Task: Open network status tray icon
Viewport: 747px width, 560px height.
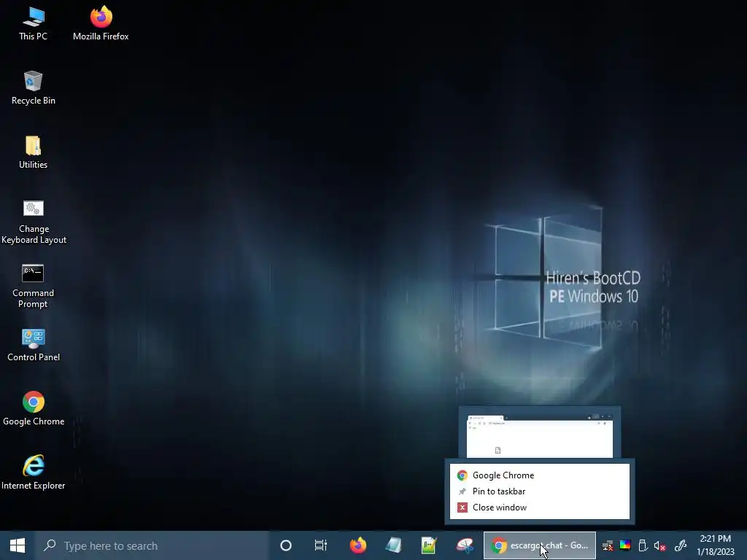Action: pyautogui.click(x=608, y=545)
